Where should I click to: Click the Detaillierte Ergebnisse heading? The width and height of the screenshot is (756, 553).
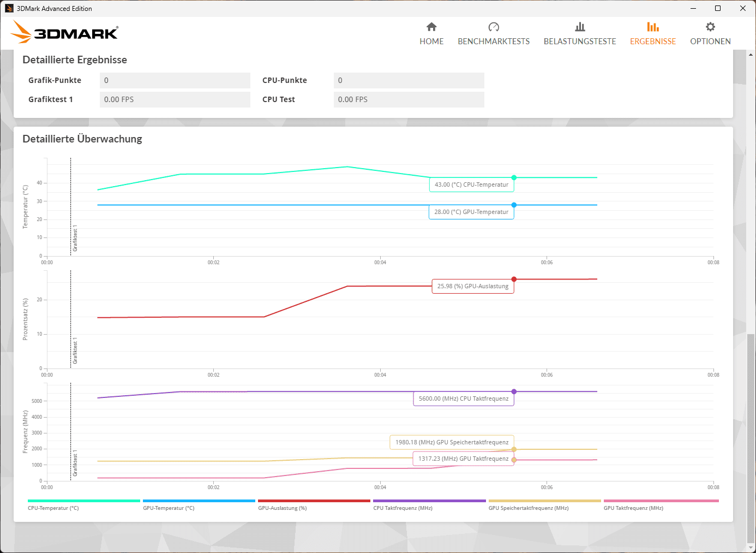(75, 60)
